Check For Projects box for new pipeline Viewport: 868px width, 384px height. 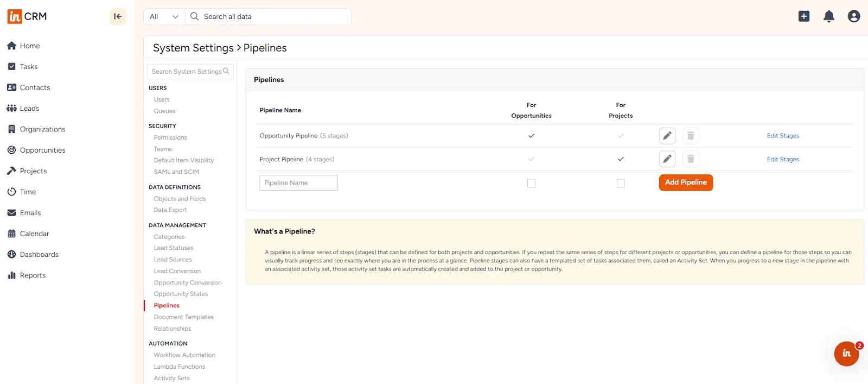tap(621, 183)
